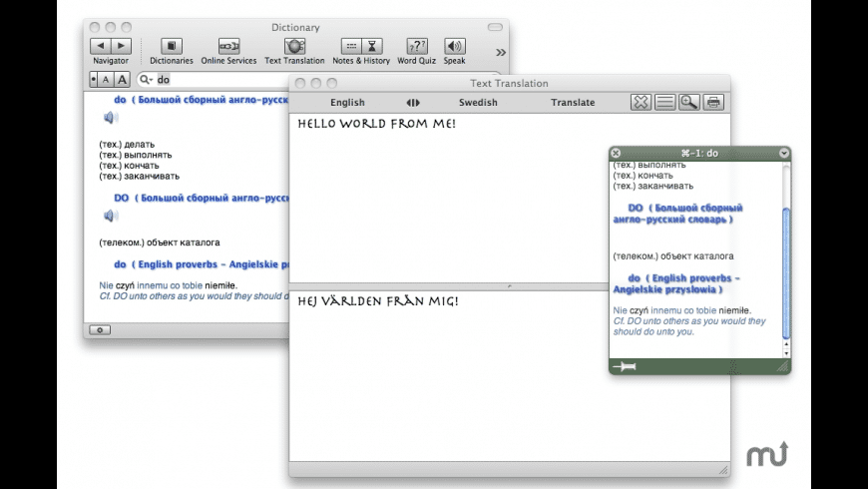This screenshot has width=868, height=489.
Task: Click magnifier zoom icon in Text Translation
Action: click(689, 102)
